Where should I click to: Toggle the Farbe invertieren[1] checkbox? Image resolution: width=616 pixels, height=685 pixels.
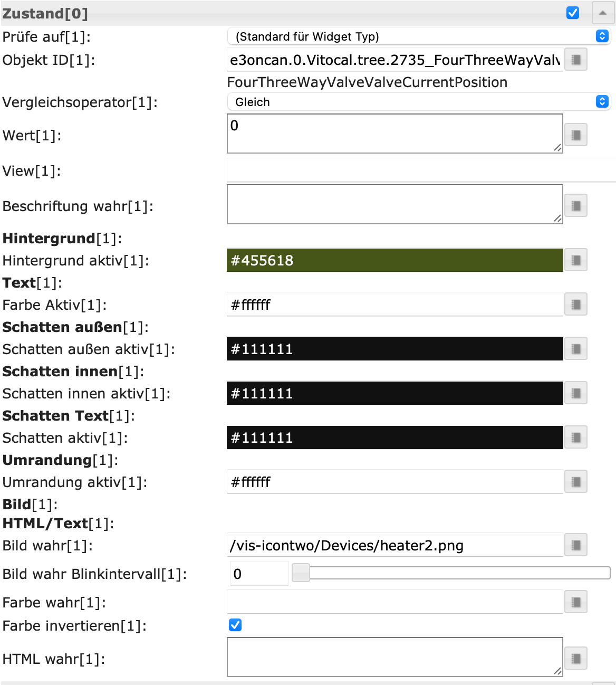(x=235, y=625)
